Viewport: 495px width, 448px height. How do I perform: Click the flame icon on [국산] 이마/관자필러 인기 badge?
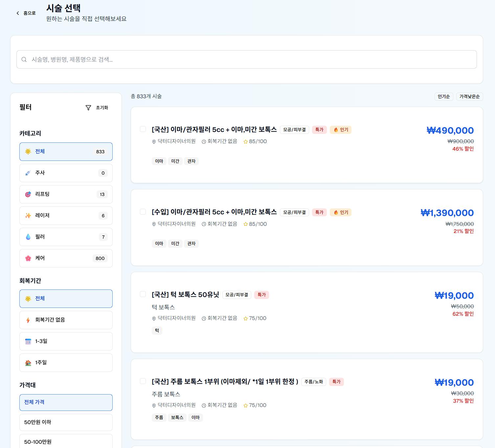(x=336, y=130)
